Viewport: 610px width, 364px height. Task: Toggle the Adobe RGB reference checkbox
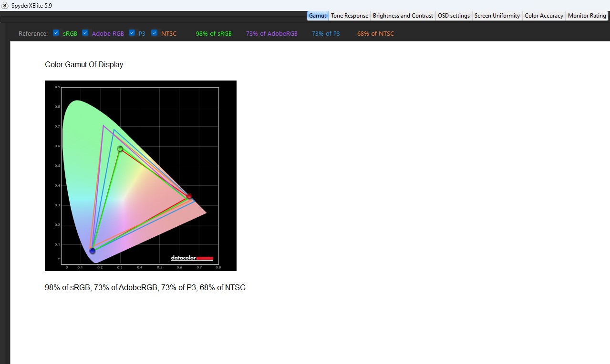(x=85, y=33)
